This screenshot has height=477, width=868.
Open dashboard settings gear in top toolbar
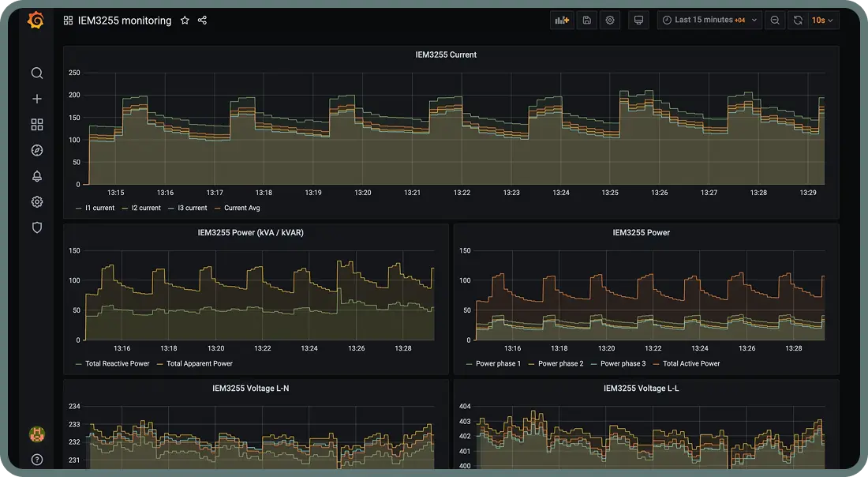point(609,20)
